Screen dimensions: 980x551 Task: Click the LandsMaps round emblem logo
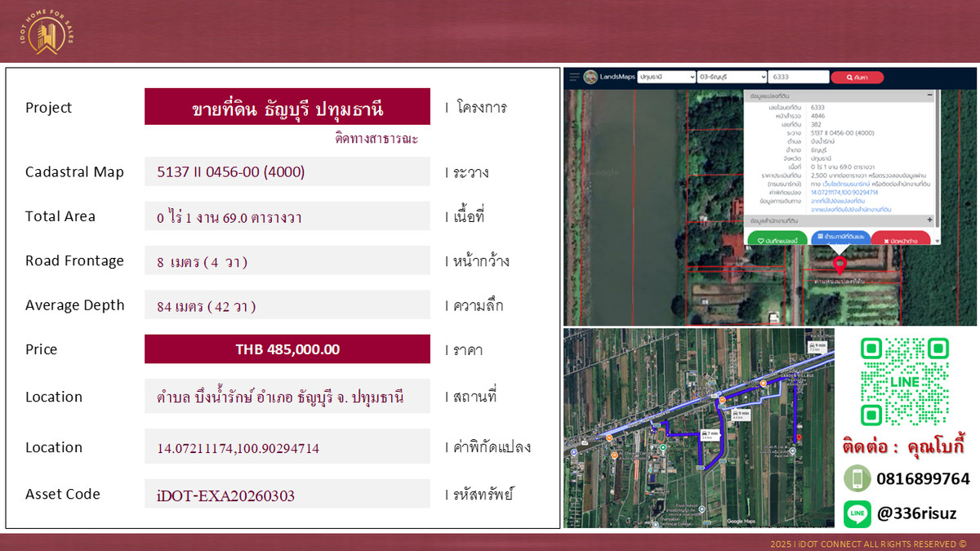(590, 77)
